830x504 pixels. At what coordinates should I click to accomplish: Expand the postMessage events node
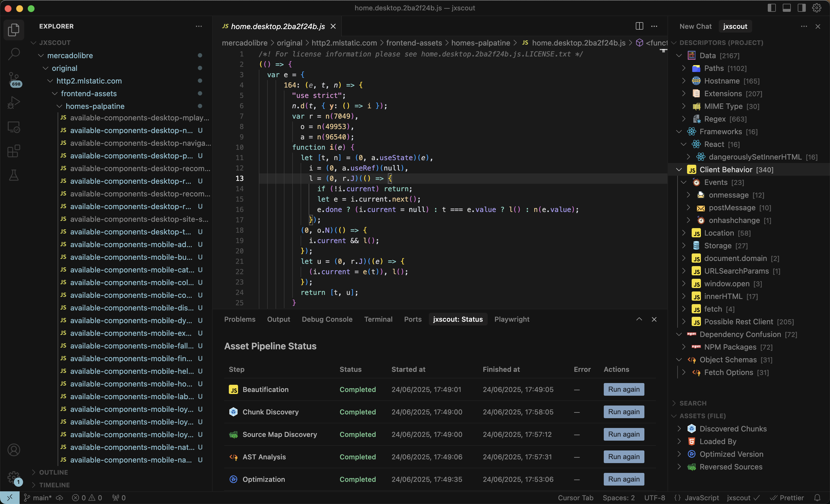tap(688, 208)
